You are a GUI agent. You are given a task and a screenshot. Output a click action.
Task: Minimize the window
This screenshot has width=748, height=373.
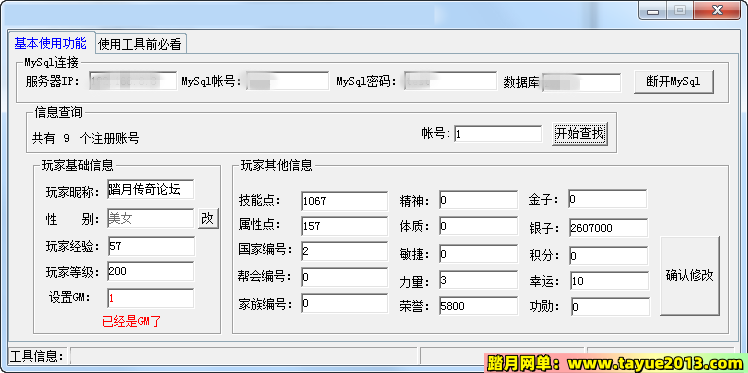click(652, 10)
